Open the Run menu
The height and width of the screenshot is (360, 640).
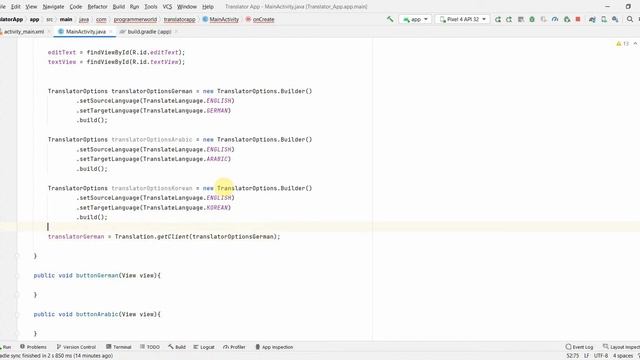click(x=134, y=7)
